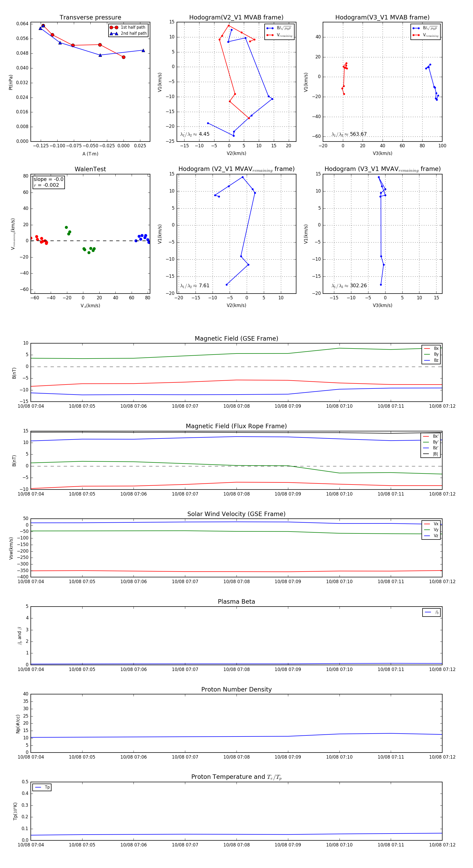473x868 pixels.
Task: Select the βp legend entry in Plasma Beta
Action: pyautogui.click(x=432, y=612)
